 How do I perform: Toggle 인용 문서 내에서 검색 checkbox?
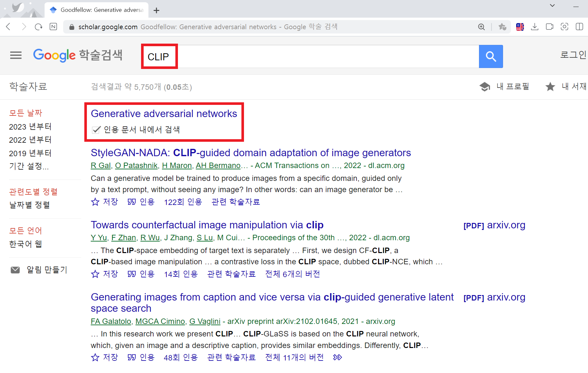[x=96, y=130]
